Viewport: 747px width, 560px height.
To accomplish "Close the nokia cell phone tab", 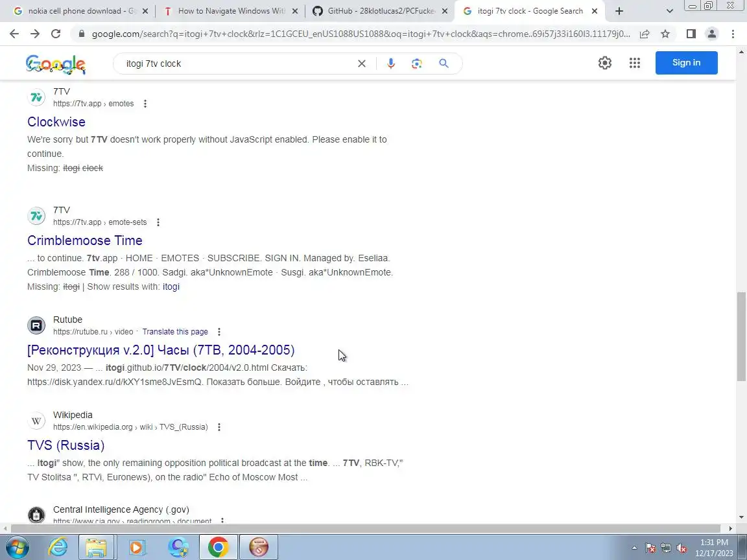I will click(145, 11).
